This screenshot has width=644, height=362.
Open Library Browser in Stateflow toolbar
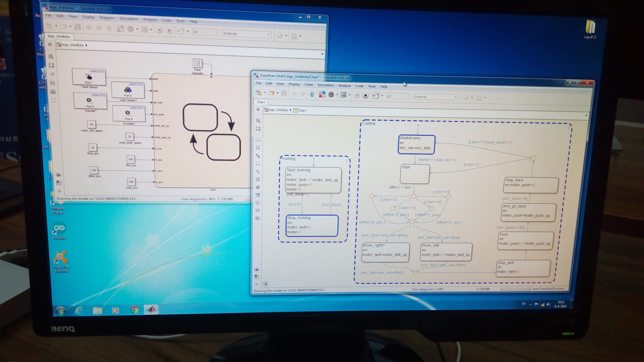coord(322,94)
